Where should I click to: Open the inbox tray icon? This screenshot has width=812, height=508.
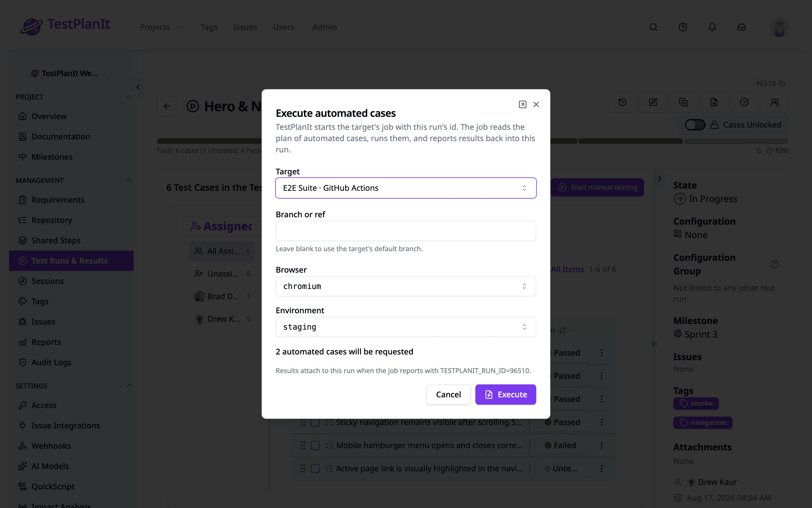[x=741, y=27]
